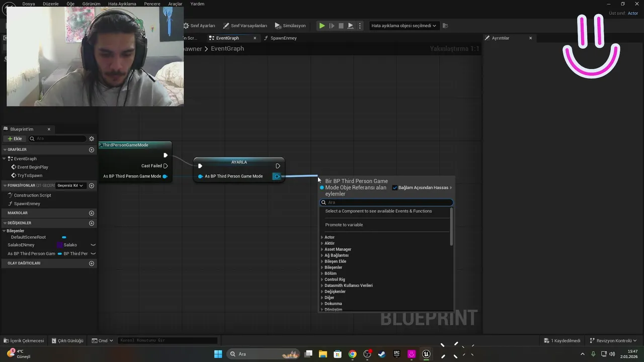
Task: Select the TryToSpawn event item
Action: [30, 175]
